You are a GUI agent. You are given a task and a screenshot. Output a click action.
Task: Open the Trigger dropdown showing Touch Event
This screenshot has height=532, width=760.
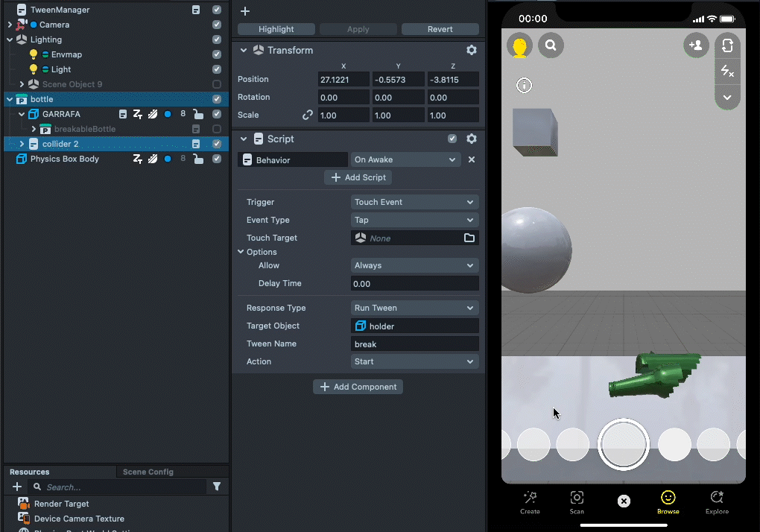click(414, 202)
